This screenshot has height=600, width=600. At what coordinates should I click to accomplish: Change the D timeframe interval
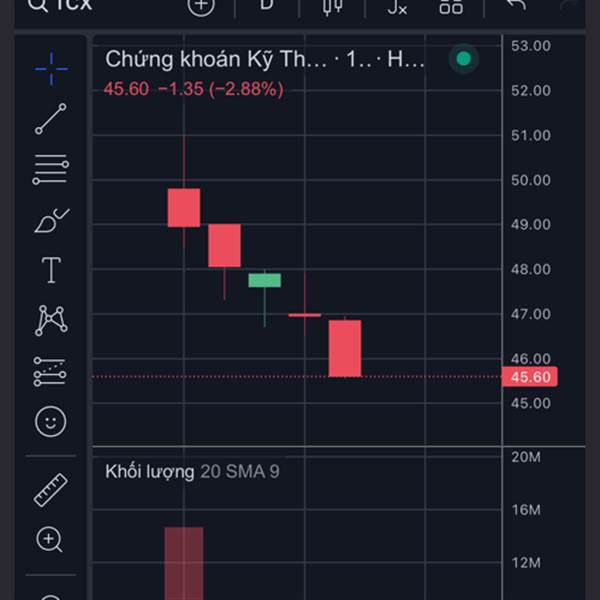(x=266, y=6)
